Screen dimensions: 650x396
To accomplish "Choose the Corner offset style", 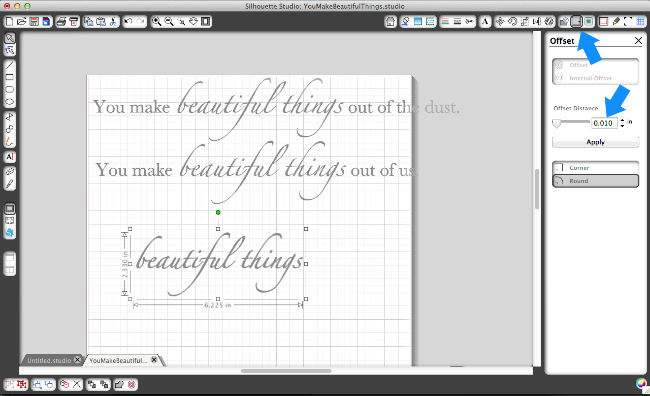I will [x=595, y=168].
